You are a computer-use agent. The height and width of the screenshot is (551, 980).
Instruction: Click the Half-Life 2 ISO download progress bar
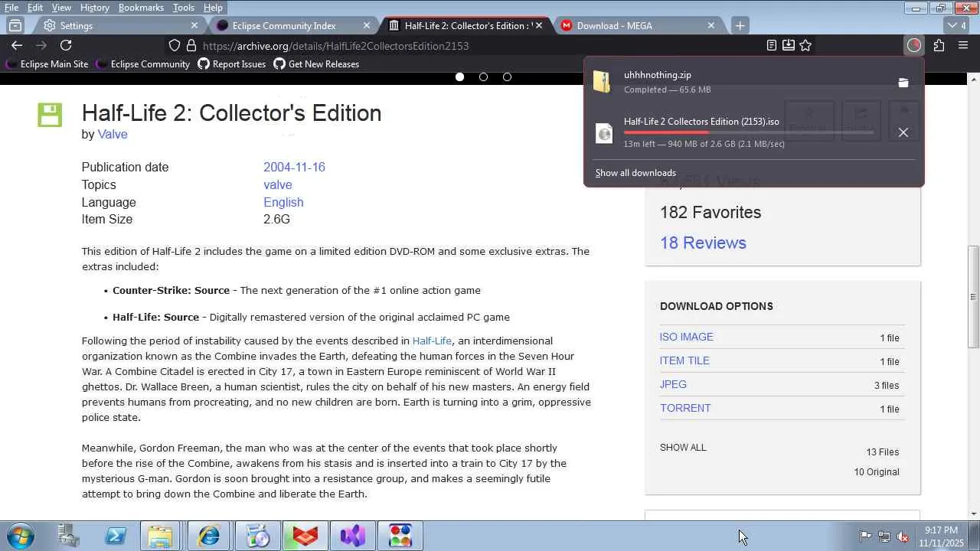pos(749,132)
